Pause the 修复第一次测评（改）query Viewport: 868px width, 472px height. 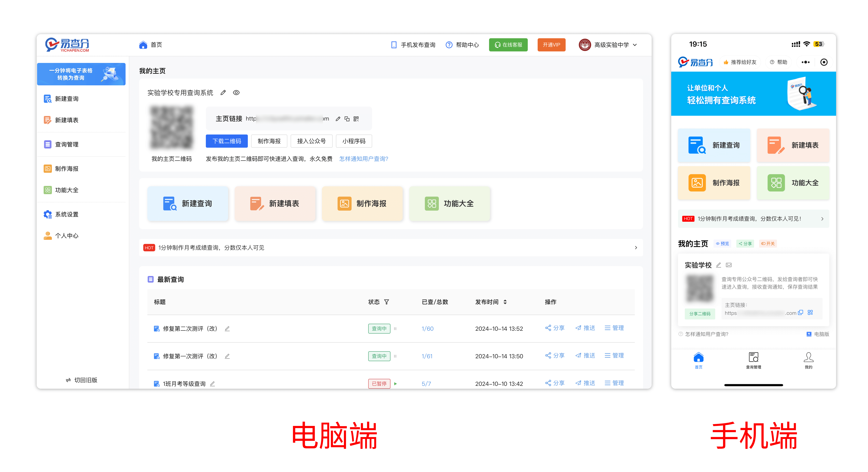(395, 356)
